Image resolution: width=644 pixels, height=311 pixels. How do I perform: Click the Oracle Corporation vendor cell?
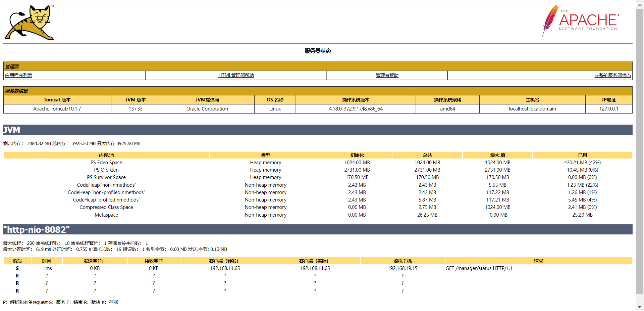pos(207,109)
